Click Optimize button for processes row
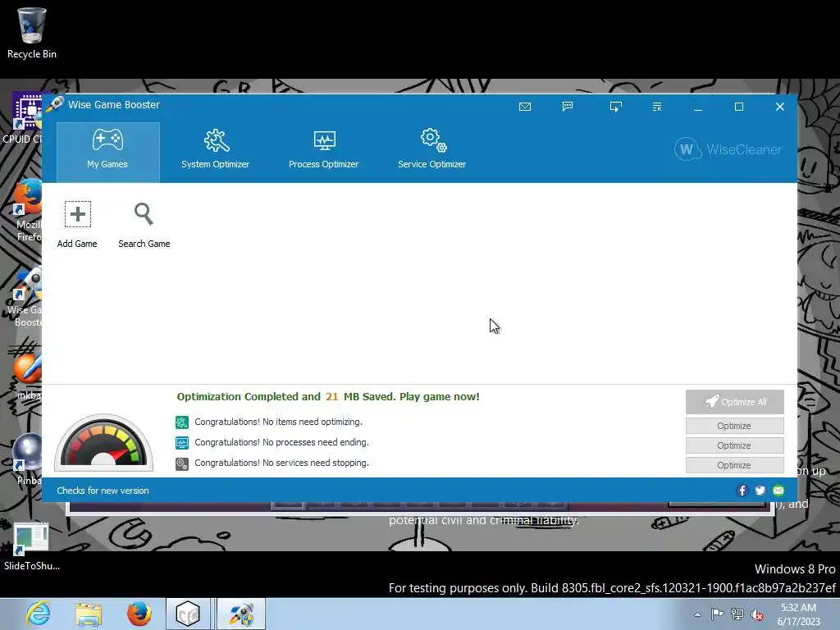This screenshot has height=630, width=840. point(734,445)
